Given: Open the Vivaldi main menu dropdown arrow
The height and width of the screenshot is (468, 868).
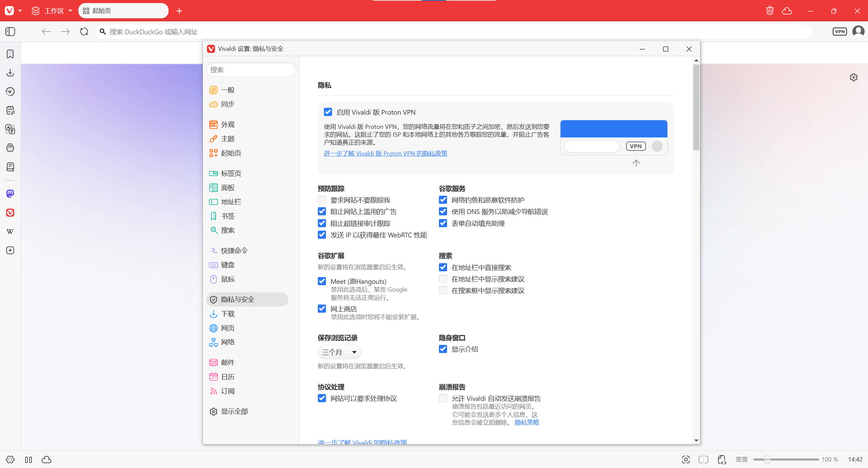Looking at the screenshot, I should pos(20,11).
